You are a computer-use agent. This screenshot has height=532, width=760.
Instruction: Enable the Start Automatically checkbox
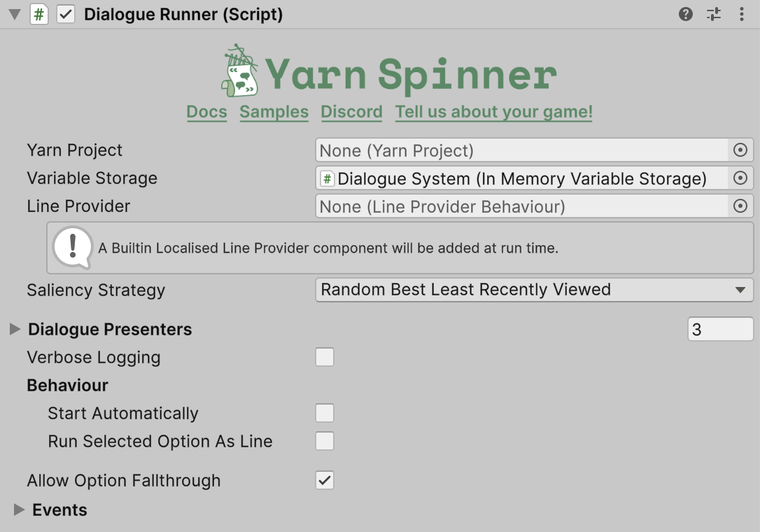(x=325, y=413)
